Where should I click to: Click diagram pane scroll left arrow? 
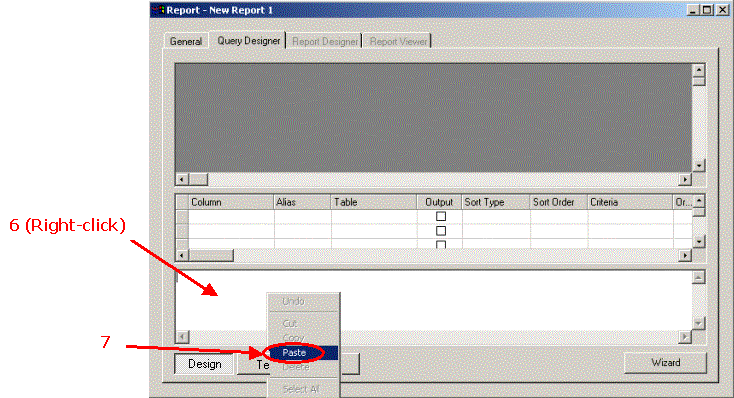point(182,179)
